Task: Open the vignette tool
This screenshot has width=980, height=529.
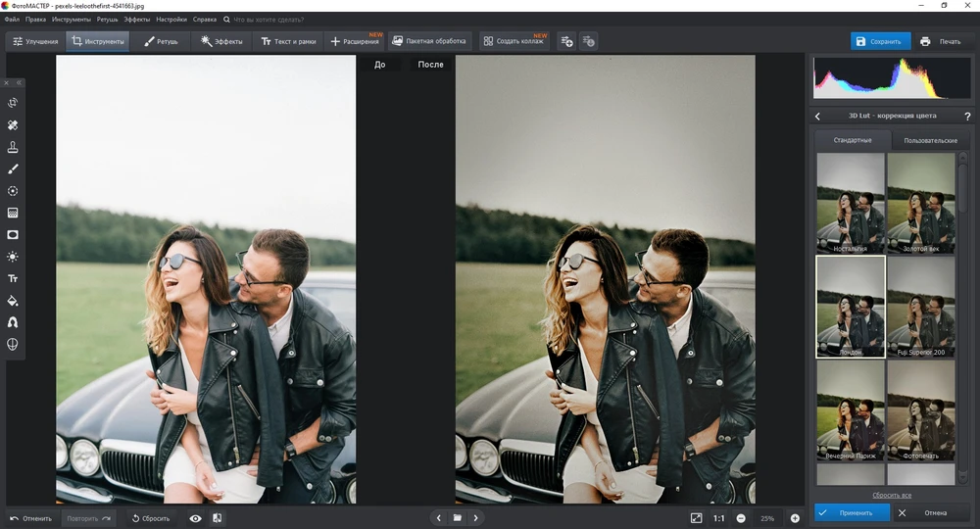Action: point(13,234)
